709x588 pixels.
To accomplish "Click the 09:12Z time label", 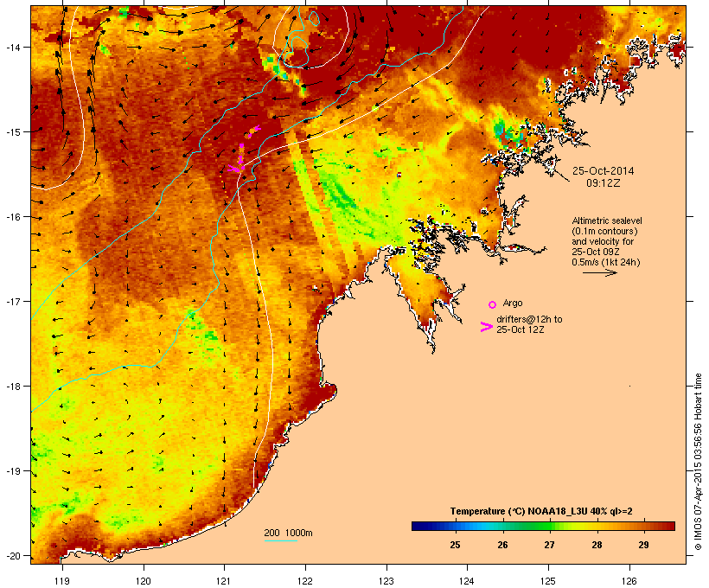I will [x=604, y=183].
